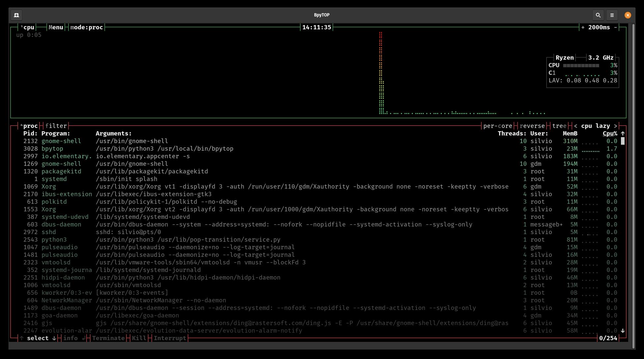
Task: Increase update interval with plus
Action: point(583,27)
